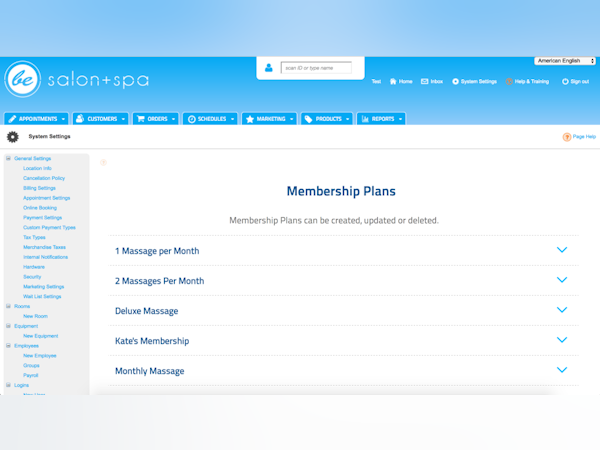The image size is (600, 450).
Task: Open Wait List Settings
Action: point(42,297)
